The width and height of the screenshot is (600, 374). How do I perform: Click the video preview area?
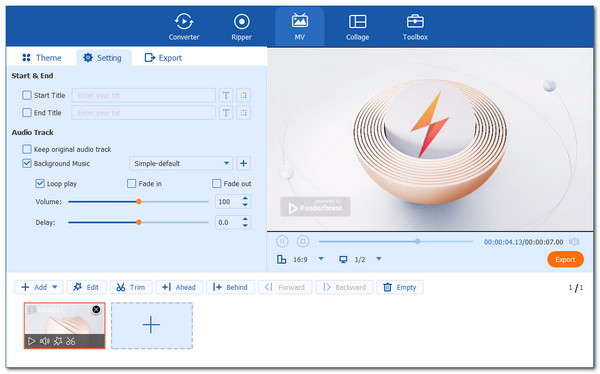point(430,139)
